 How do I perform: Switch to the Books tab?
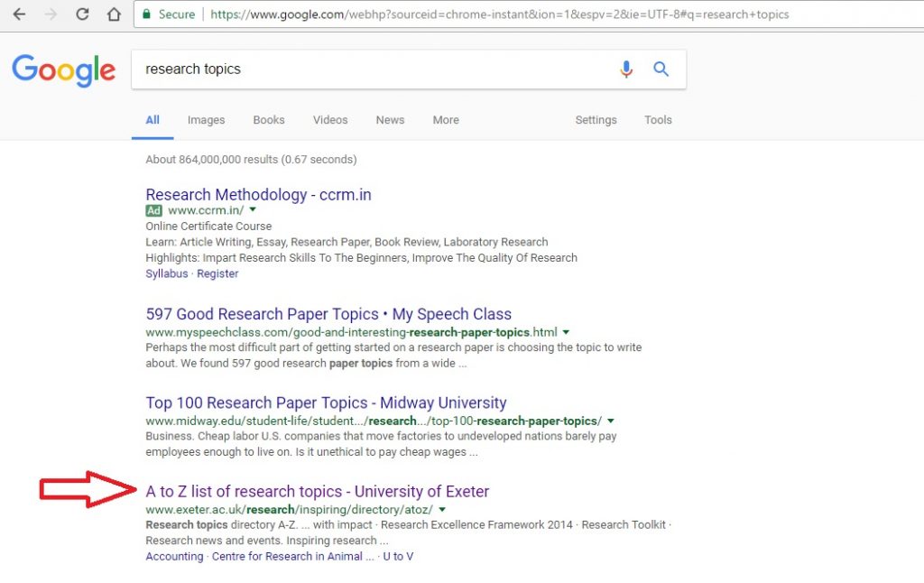pos(269,120)
